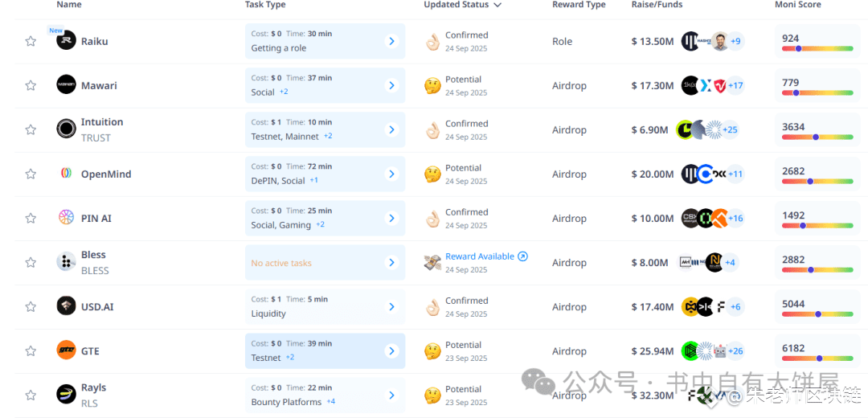This screenshot has height=418, width=868.
Task: Open the OpenMind DePIN, Social task card
Action: pos(325,174)
